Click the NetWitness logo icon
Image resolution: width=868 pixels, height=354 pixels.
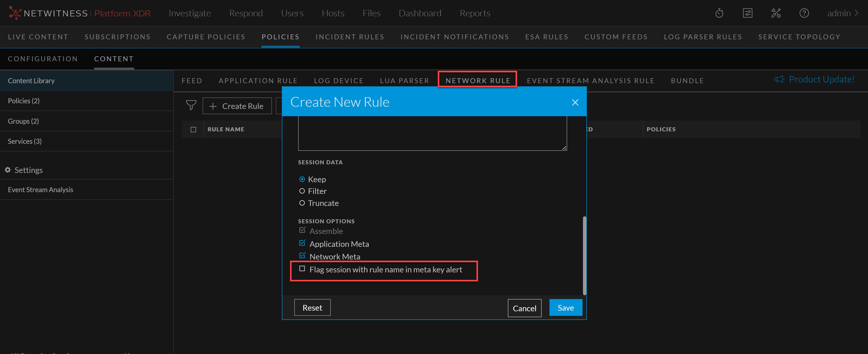coord(15,13)
